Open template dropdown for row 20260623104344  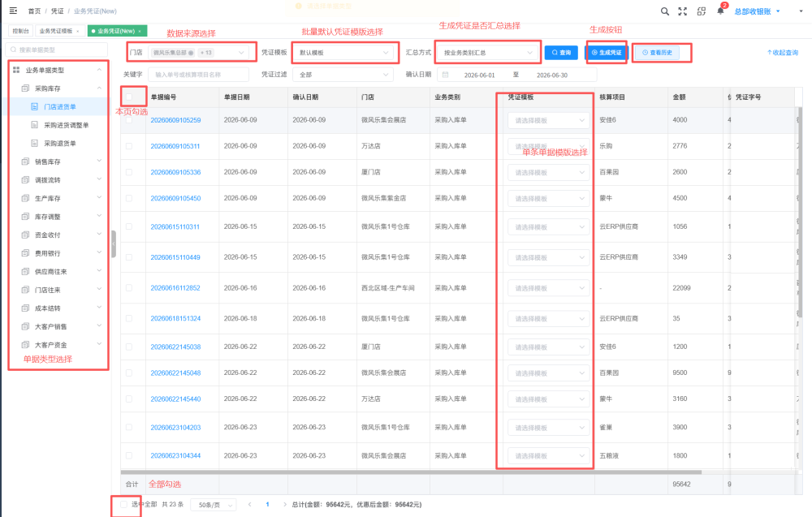pyautogui.click(x=548, y=456)
